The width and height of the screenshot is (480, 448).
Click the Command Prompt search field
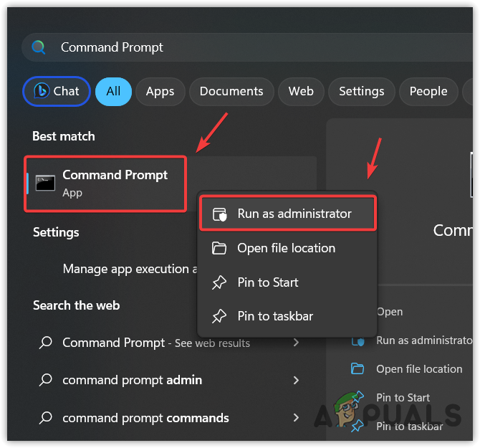(x=248, y=47)
